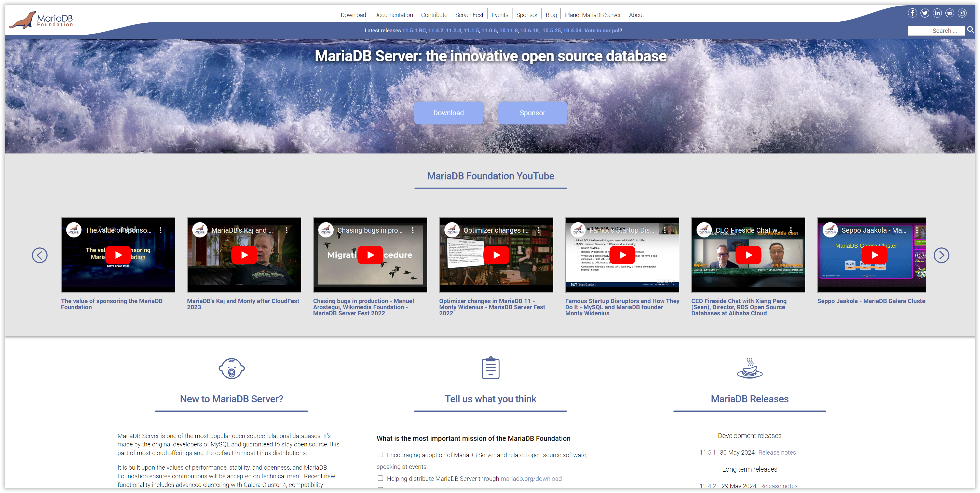The image size is (980, 493).
Task: Click the MariaDB Foundation sea lion logo
Action: pyautogui.click(x=41, y=20)
